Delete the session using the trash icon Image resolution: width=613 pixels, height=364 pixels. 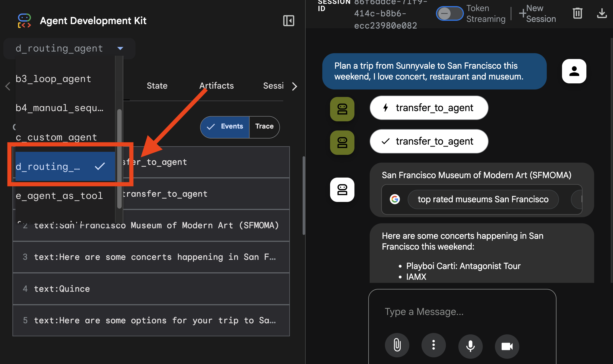[x=577, y=13]
